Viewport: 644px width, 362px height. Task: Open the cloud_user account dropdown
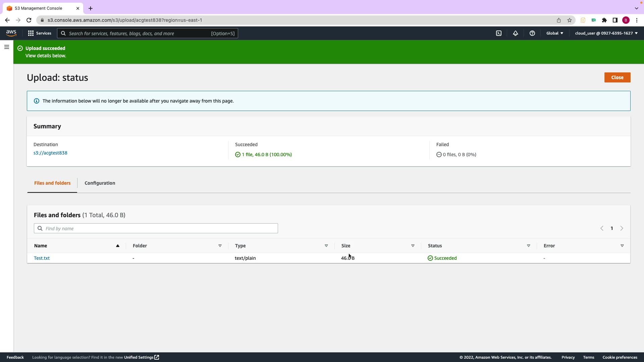click(606, 33)
